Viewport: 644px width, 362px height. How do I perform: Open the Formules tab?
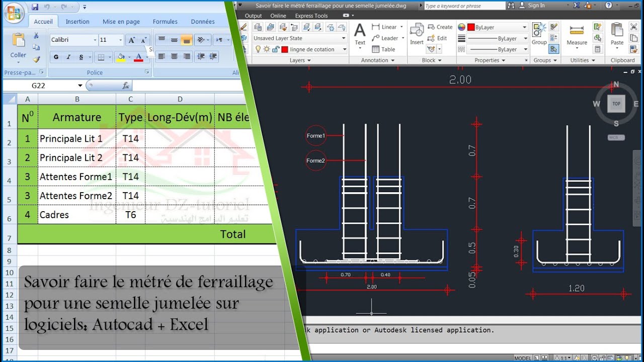click(x=165, y=22)
